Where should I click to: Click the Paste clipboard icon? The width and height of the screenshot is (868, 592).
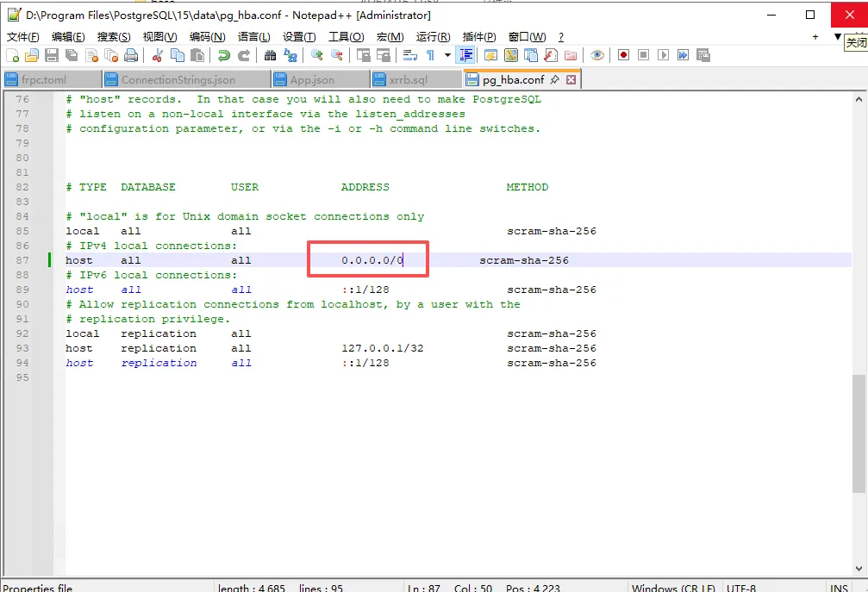pyautogui.click(x=197, y=55)
